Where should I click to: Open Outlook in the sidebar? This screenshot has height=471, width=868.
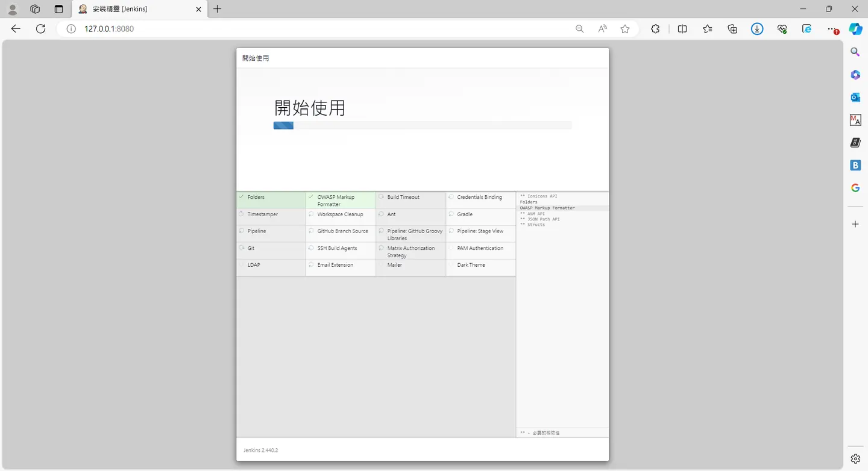tap(855, 97)
